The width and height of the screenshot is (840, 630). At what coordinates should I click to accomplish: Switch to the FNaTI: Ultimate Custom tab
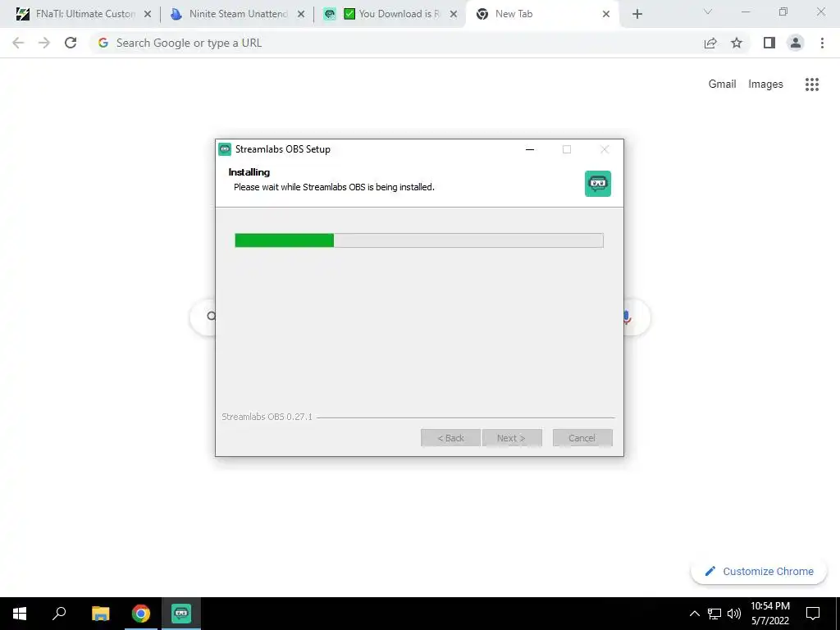click(x=76, y=14)
